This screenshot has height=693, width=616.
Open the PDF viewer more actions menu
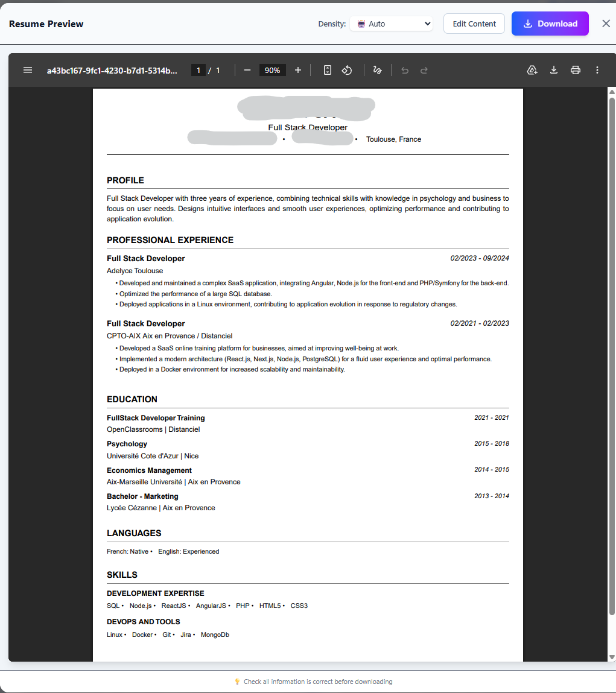point(597,70)
